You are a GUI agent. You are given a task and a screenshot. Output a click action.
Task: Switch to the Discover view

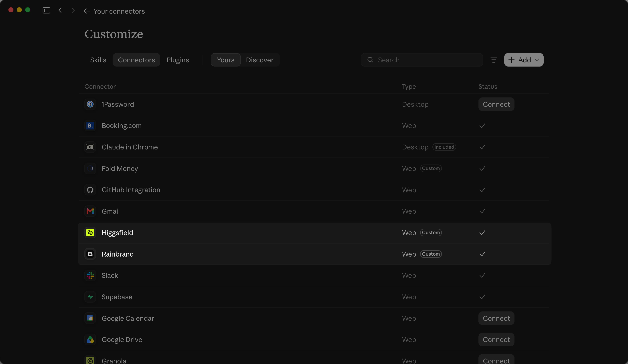(260, 60)
